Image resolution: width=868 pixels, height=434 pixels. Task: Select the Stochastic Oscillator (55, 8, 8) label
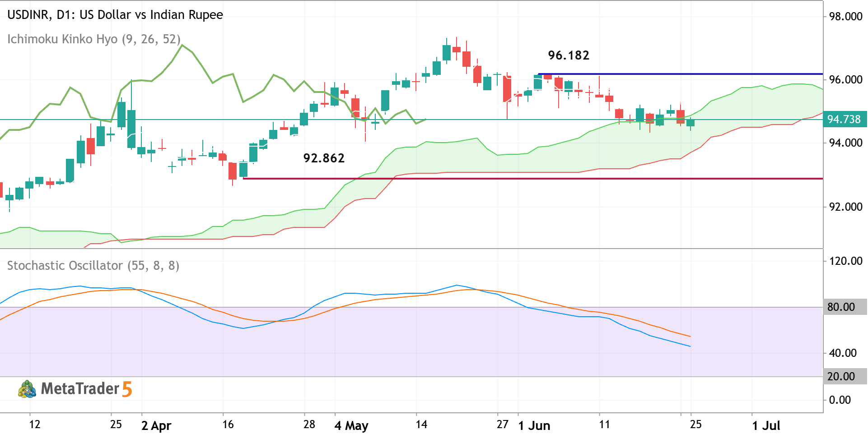click(x=93, y=265)
